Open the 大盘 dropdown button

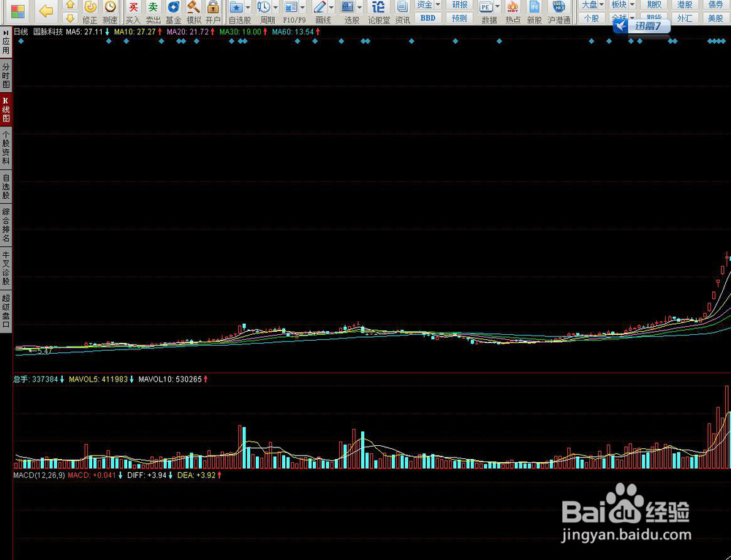[x=591, y=4]
